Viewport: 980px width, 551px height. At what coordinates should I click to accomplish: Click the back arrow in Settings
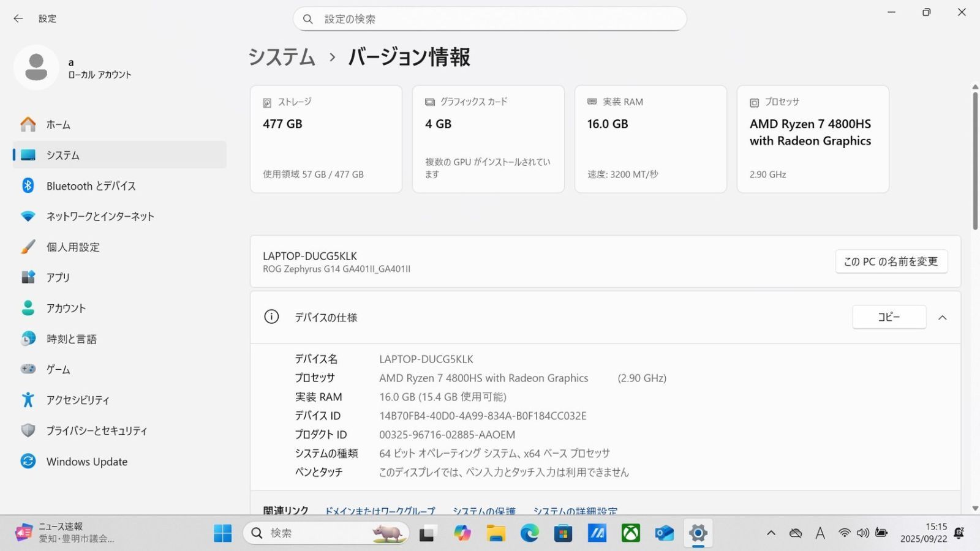pos(18,19)
